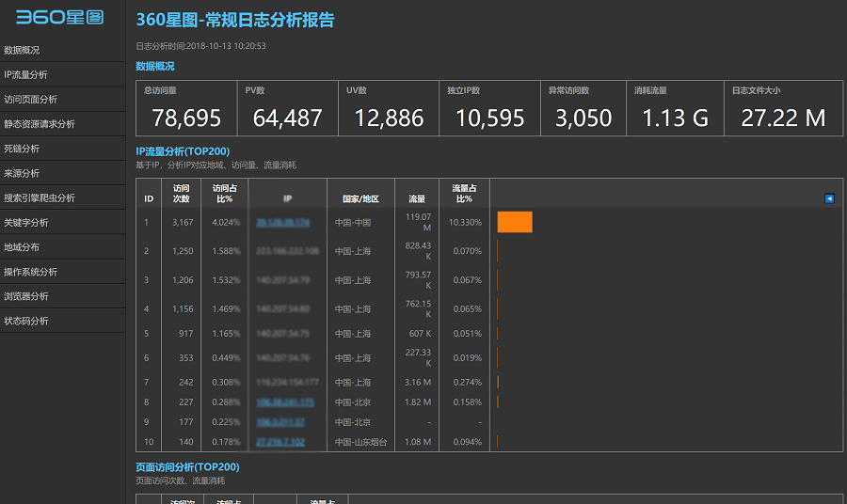Image resolution: width=847 pixels, height=504 pixels.
Task: Open 静态资源请求分析 section
Action: 40,124
